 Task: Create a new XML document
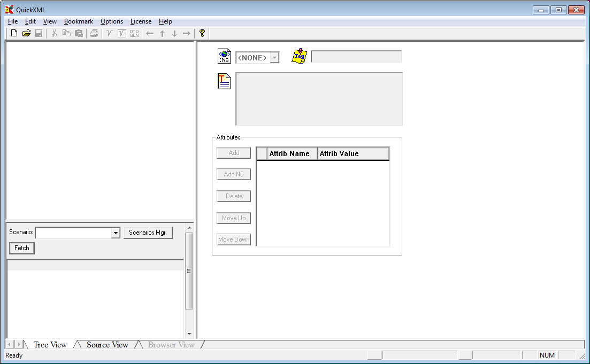pos(14,34)
